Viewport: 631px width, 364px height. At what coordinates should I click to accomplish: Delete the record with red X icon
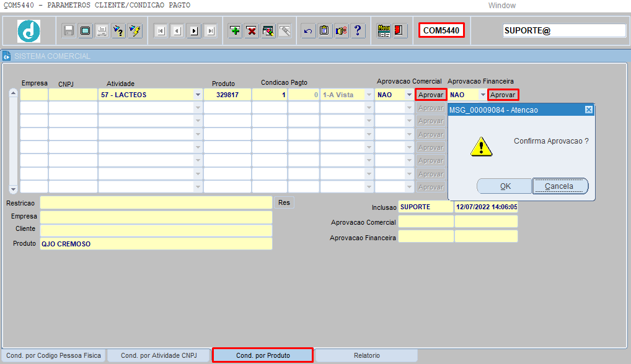tap(252, 30)
